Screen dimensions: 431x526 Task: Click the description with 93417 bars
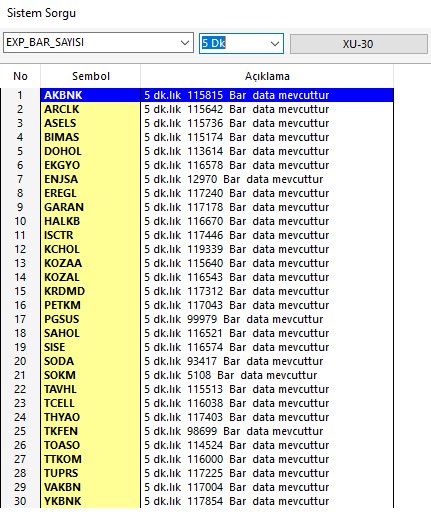(233, 361)
